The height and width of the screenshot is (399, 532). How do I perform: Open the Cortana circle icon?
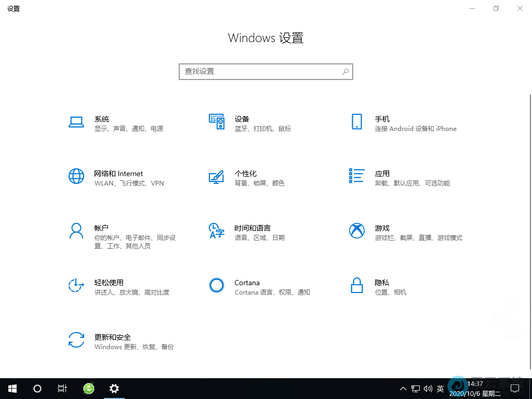point(216,285)
